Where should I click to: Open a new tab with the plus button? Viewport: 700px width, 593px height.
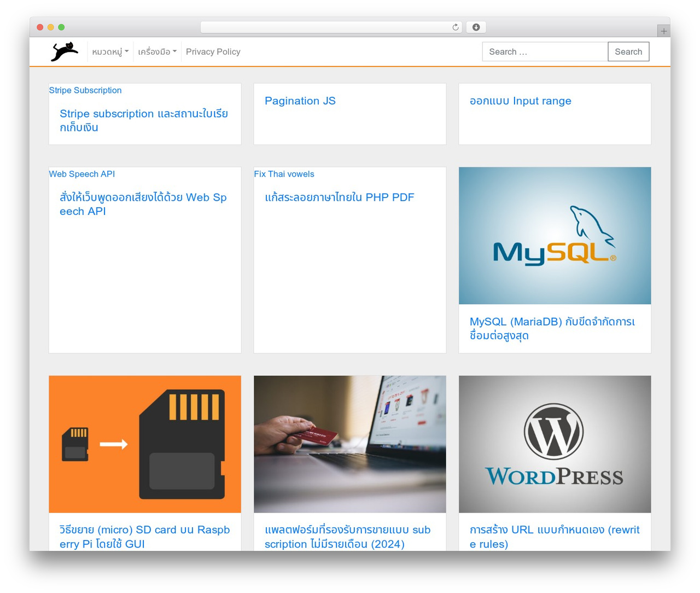click(x=663, y=31)
